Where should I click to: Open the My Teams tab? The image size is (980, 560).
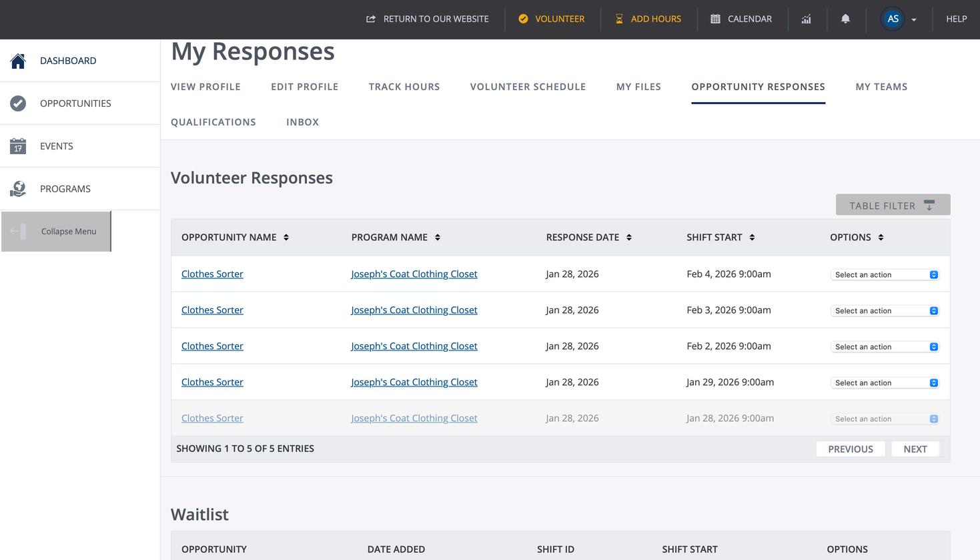881,87
